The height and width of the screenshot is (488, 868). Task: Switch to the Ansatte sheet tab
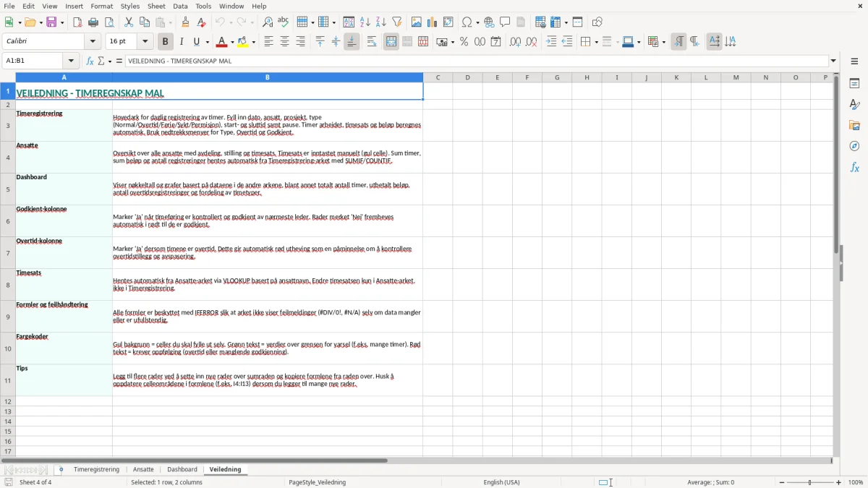143,470
